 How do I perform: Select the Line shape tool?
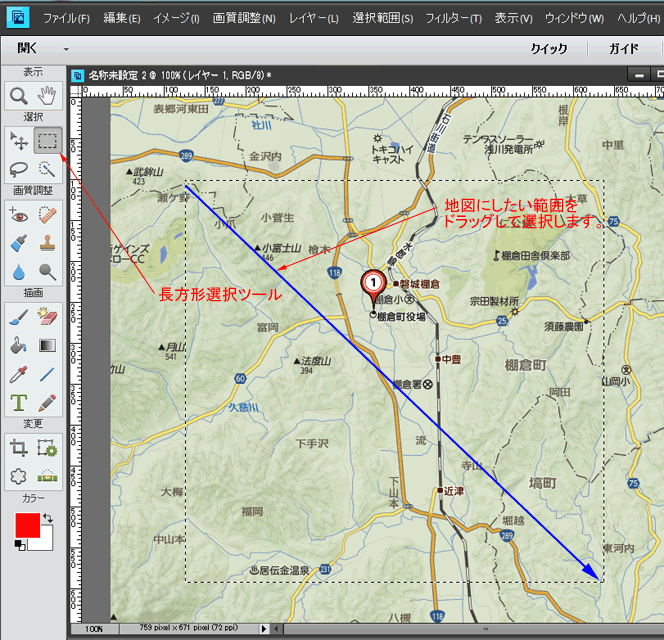click(47, 374)
